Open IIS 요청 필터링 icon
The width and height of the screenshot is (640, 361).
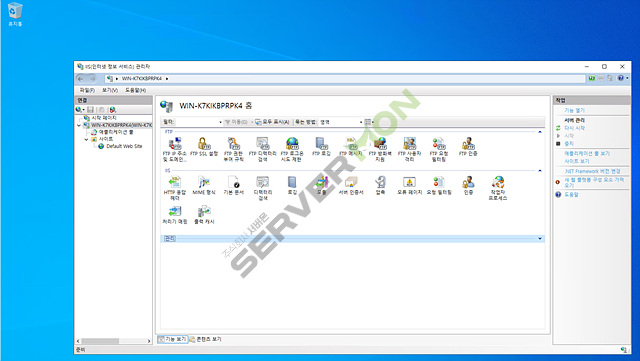coord(439,186)
